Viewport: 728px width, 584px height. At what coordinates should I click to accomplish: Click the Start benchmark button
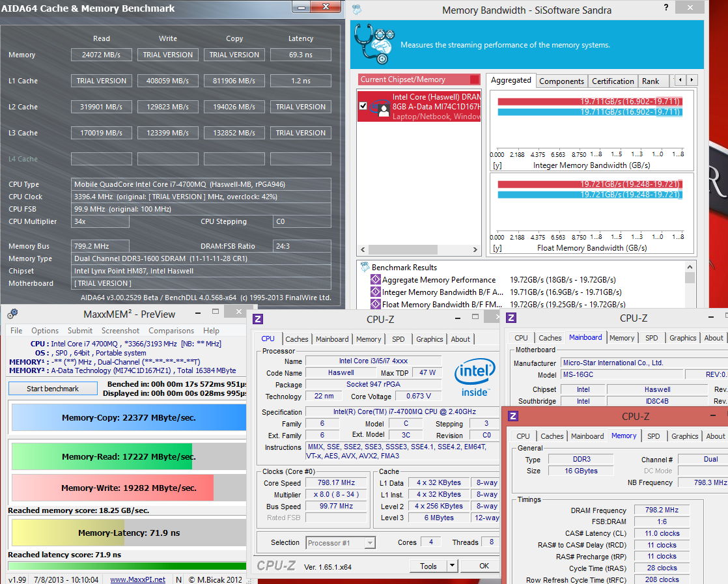point(53,389)
